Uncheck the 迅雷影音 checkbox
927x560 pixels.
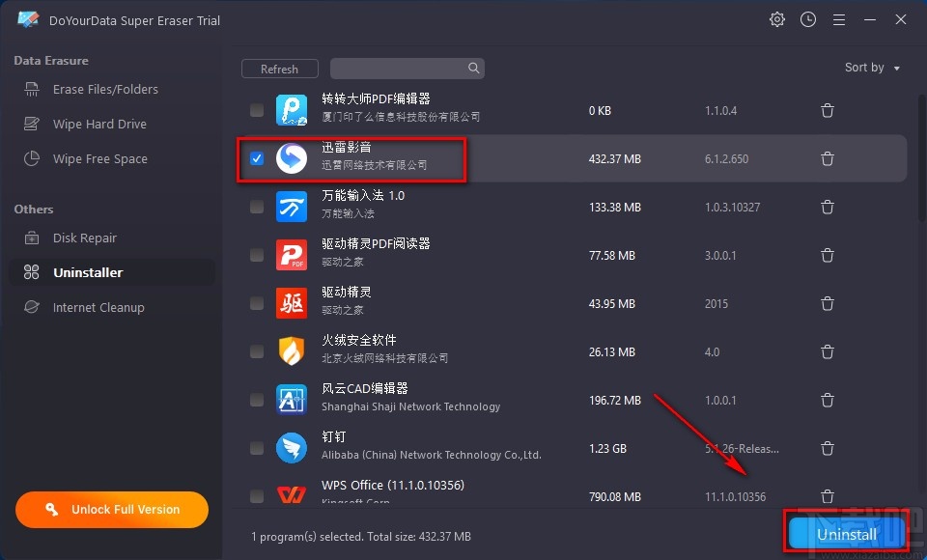[x=256, y=158]
